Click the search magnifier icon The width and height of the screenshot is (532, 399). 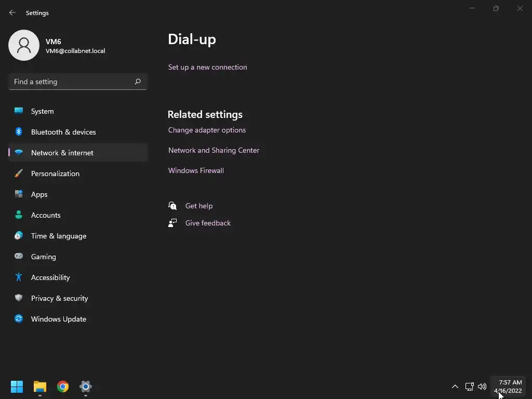(x=138, y=82)
